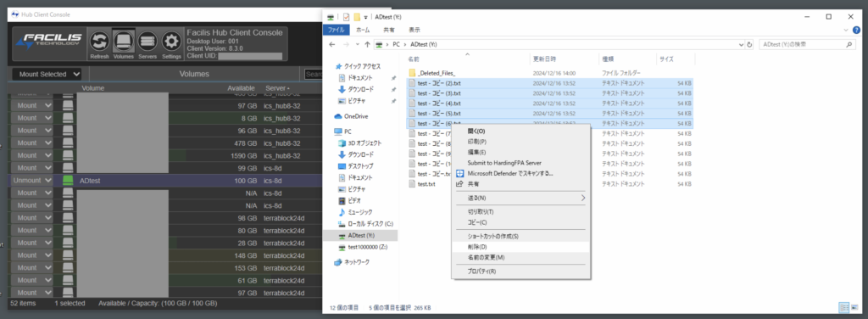The height and width of the screenshot is (319, 868).
Task: Choose 編集(E) in the context menu
Action: tap(520, 153)
